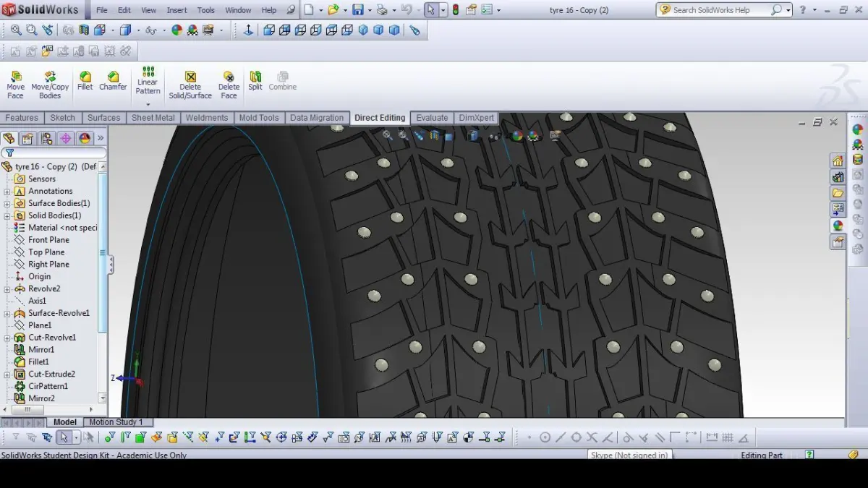Screen dimensions: 868x488
Task: Select the Split tool
Action: 255,81
